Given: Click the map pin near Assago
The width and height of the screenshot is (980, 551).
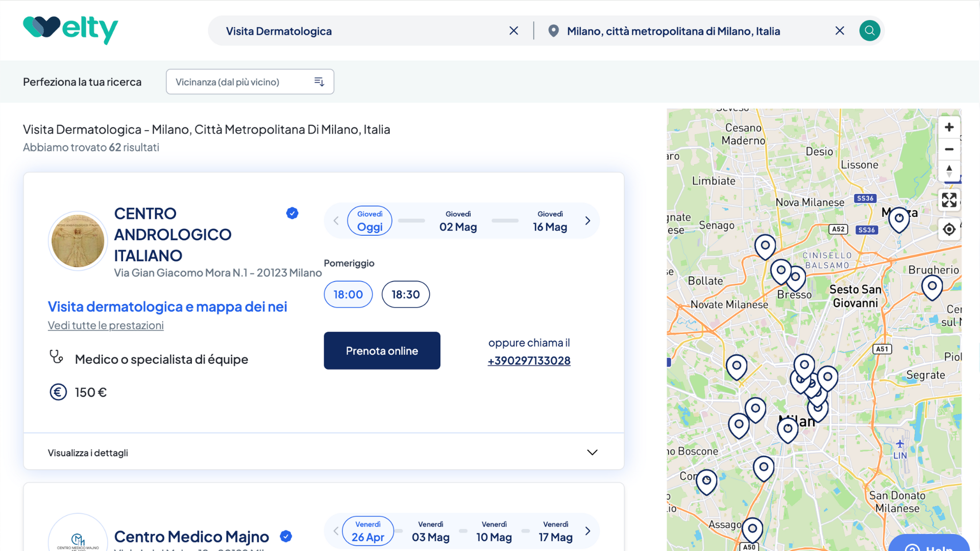Looking at the screenshot, I should coord(752,530).
